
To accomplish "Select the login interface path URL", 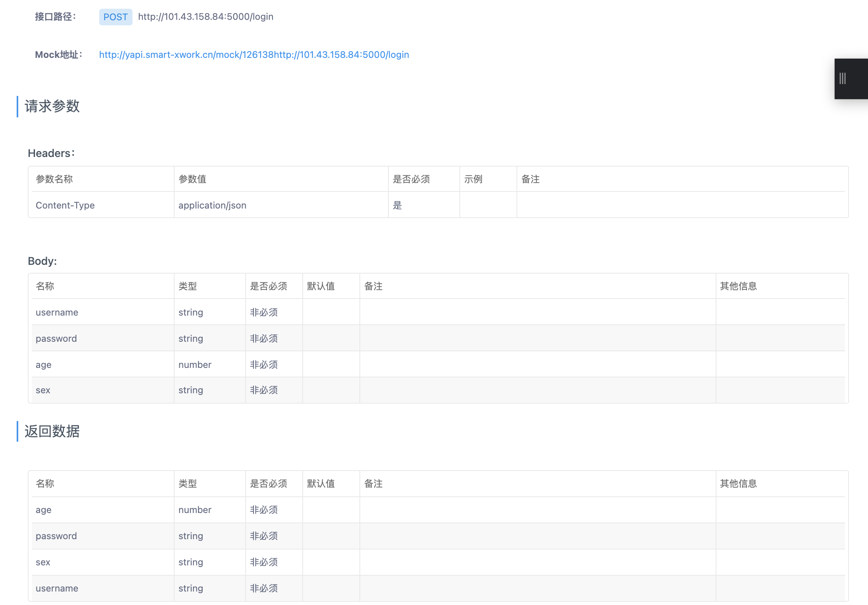I will pos(205,17).
